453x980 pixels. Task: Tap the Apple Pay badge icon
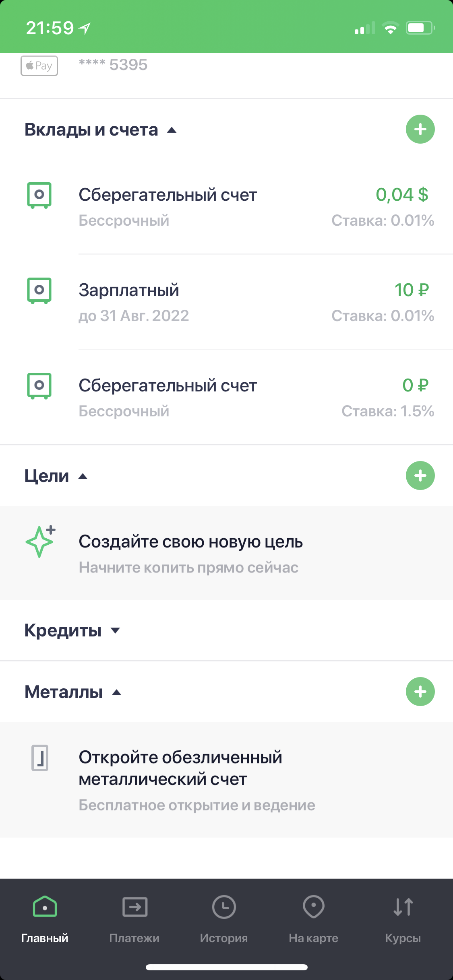point(39,66)
